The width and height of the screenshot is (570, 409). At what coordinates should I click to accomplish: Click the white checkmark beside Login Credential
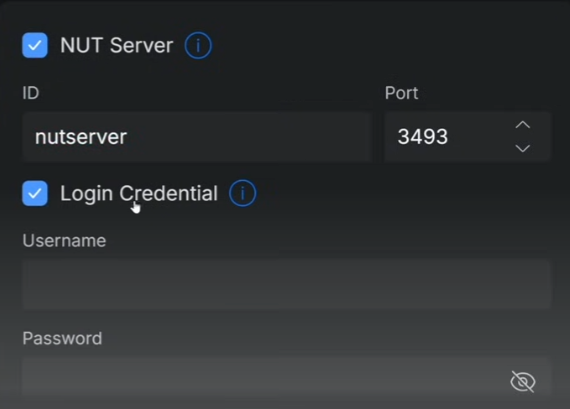[35, 193]
